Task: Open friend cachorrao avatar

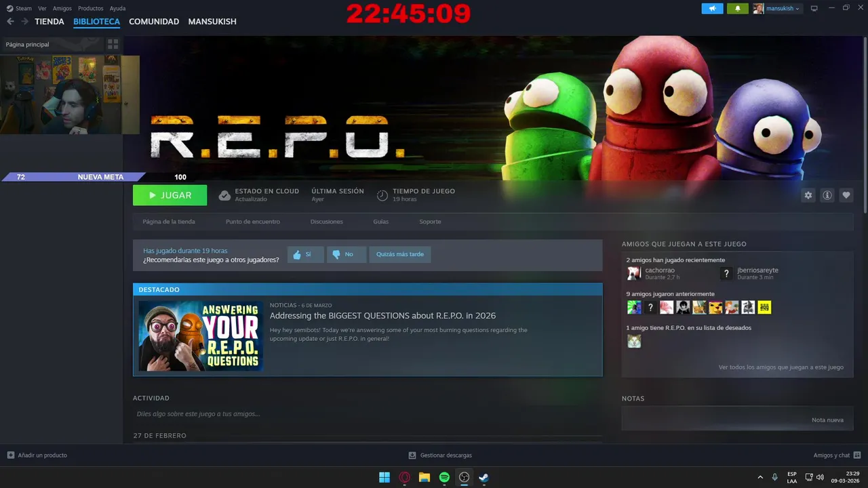Action: point(634,273)
